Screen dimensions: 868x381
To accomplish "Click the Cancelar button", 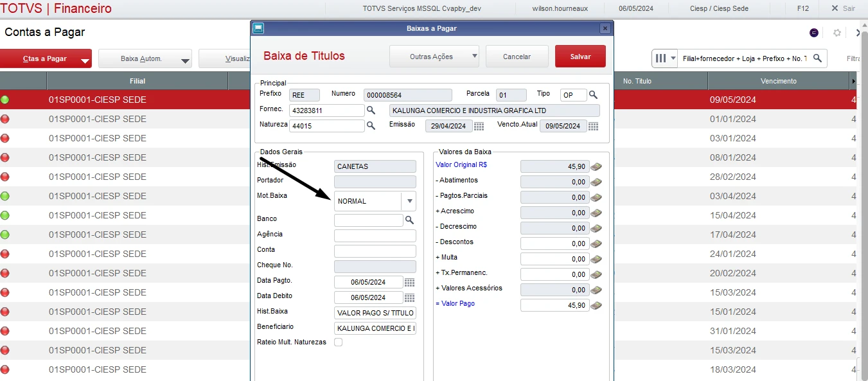I will [x=517, y=57].
